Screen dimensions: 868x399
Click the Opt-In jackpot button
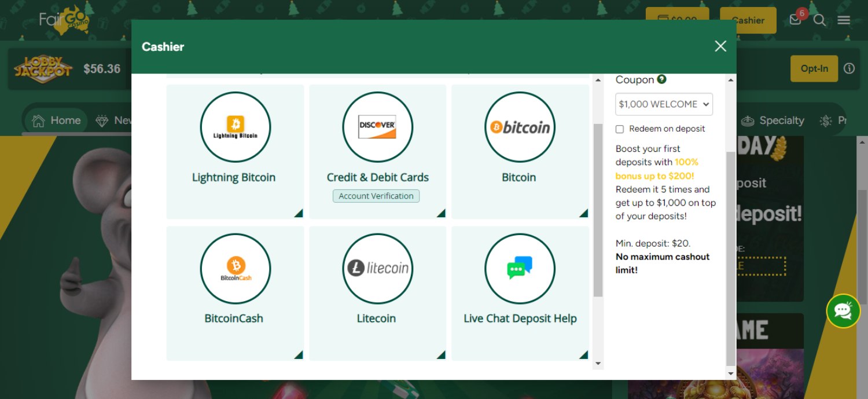coord(814,68)
